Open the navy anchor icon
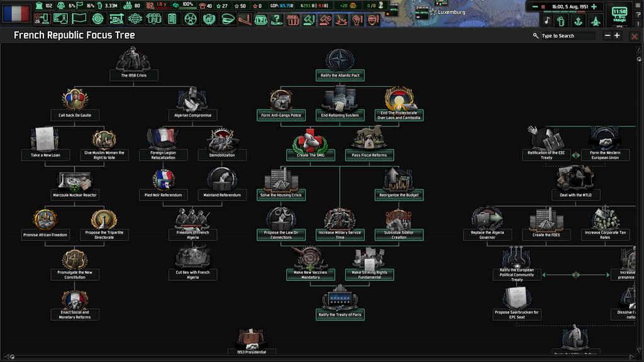 pyautogui.click(x=579, y=21)
